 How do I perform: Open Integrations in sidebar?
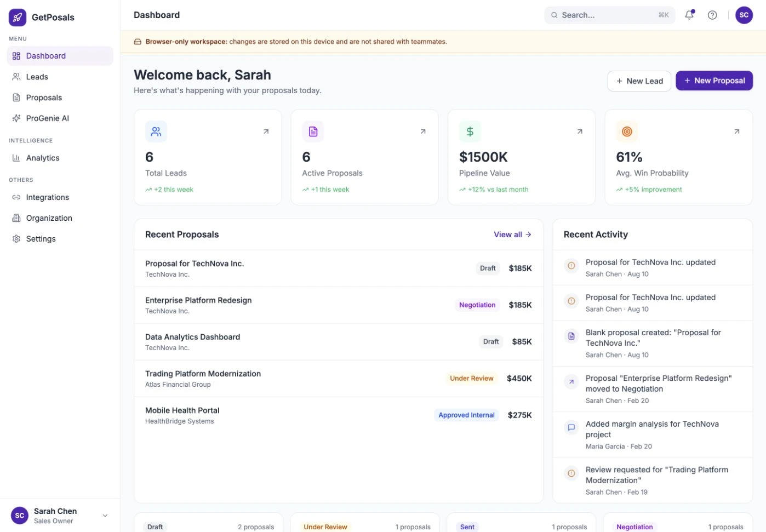click(x=60, y=197)
